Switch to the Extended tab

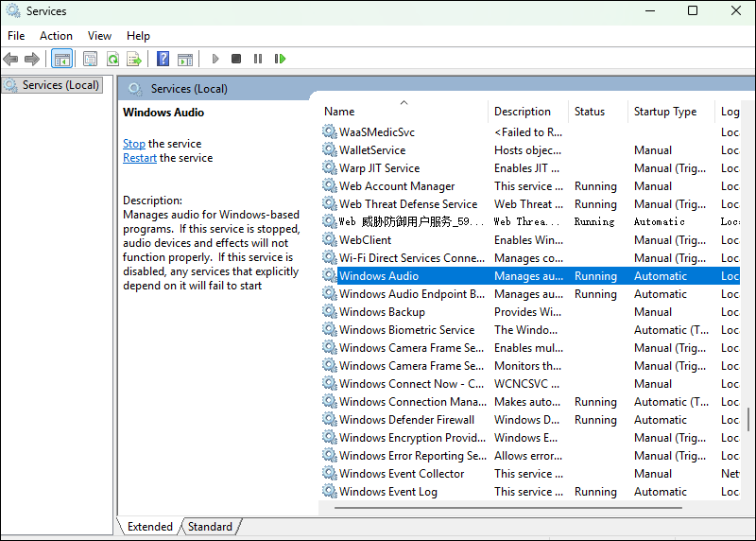[150, 527]
